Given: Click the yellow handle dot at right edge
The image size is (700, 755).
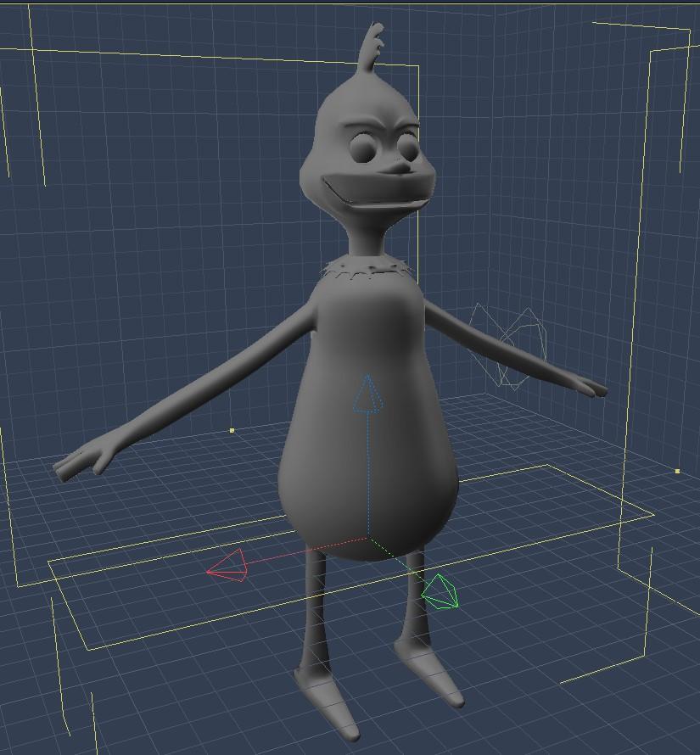Looking at the screenshot, I should tap(677, 471).
